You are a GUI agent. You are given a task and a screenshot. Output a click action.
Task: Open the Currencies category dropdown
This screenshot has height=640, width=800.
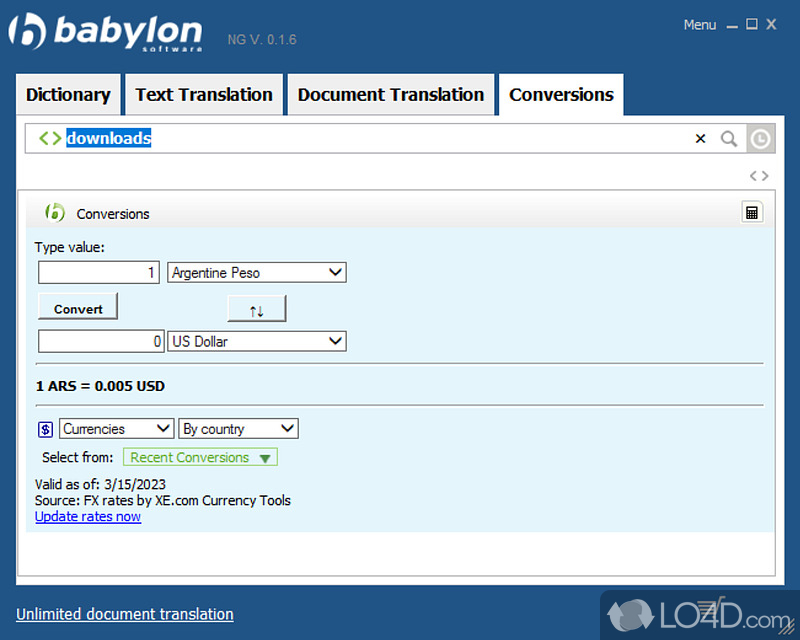tap(117, 429)
